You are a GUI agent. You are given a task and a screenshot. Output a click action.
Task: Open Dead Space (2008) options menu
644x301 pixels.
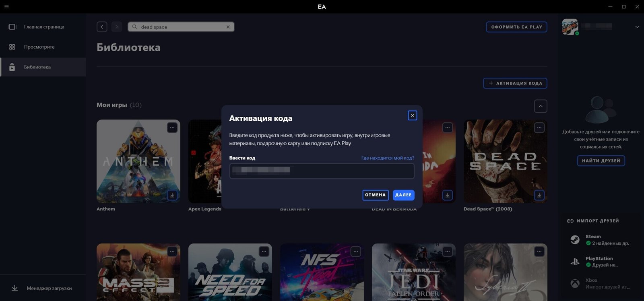click(x=539, y=128)
